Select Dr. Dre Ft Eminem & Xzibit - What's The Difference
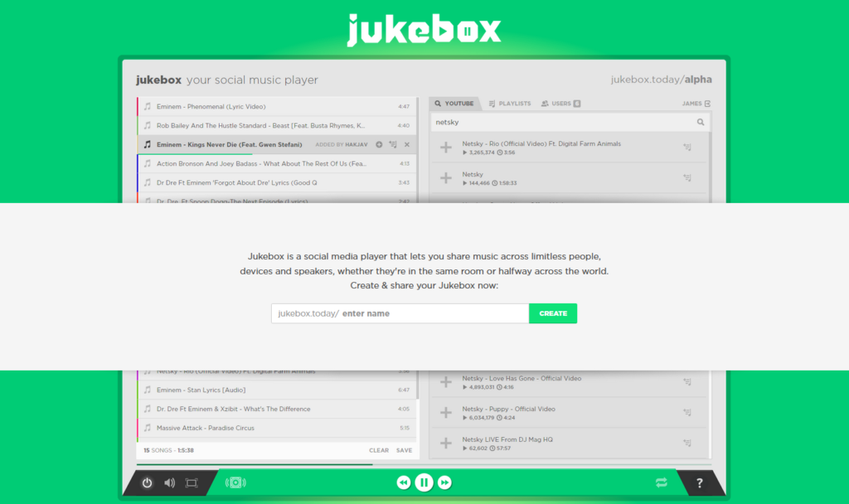849x504 pixels. tap(277, 409)
